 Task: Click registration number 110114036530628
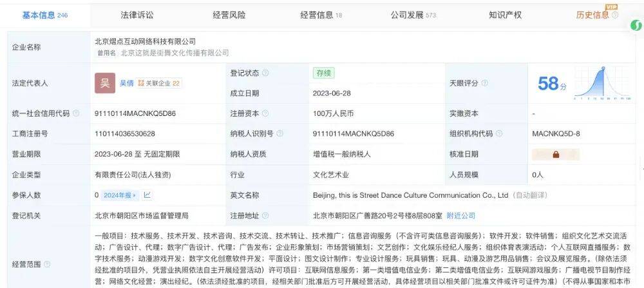[125, 133]
